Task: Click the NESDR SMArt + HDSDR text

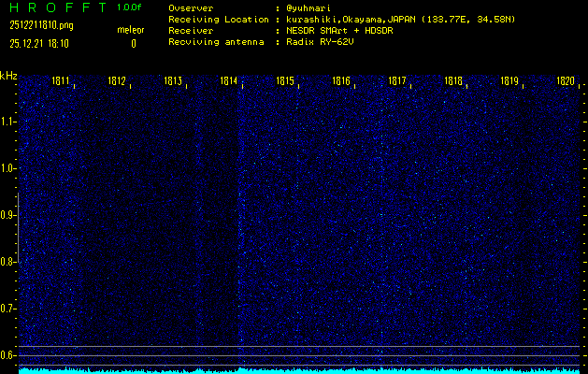Action: pos(339,31)
